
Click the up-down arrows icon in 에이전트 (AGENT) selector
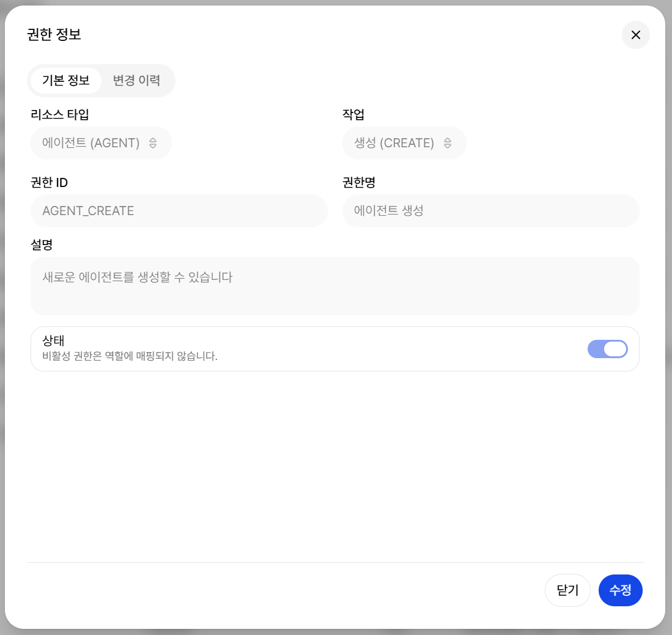coord(153,142)
